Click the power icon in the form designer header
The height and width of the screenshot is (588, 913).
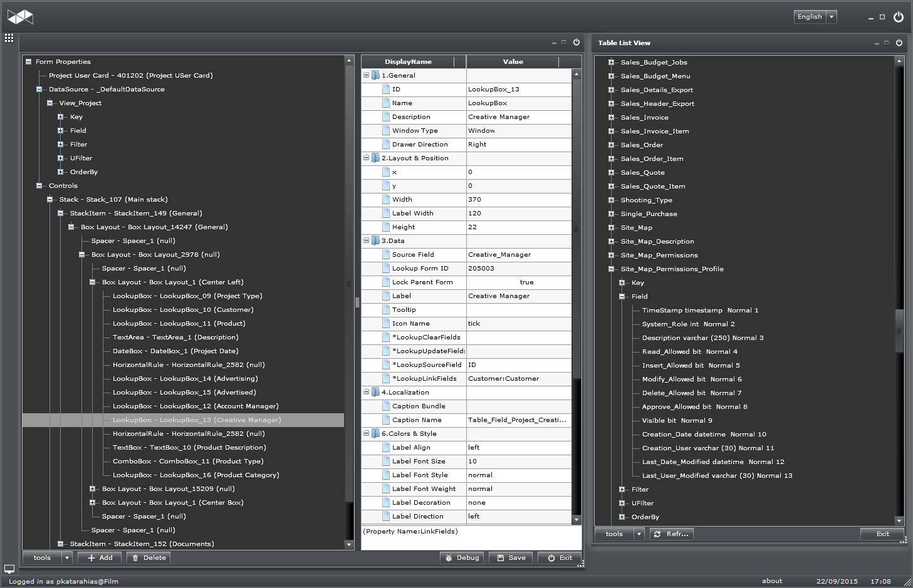(576, 43)
